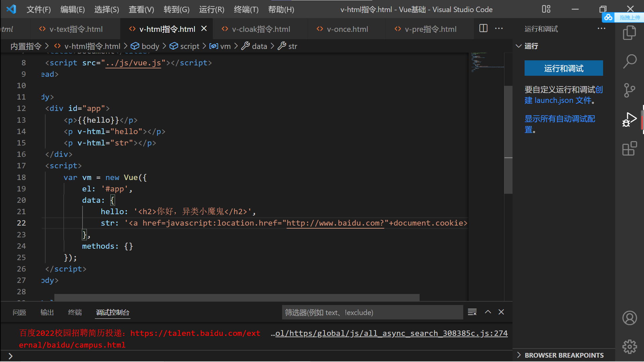Open the 编辑(E) menu
Image resolution: width=644 pixels, height=362 pixels.
coord(72,9)
